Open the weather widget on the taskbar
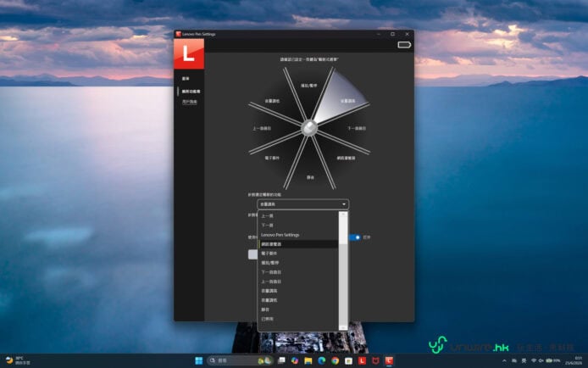Viewport: 588px width, 368px height. pyautogui.click(x=18, y=360)
